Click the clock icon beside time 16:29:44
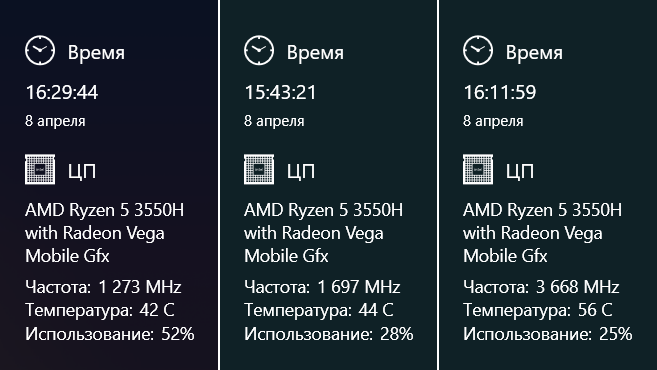This screenshot has width=657, height=370. click(x=40, y=50)
